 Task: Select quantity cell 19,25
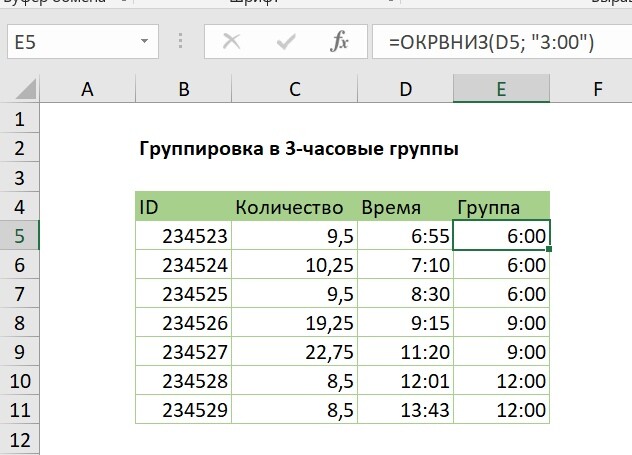click(x=295, y=322)
